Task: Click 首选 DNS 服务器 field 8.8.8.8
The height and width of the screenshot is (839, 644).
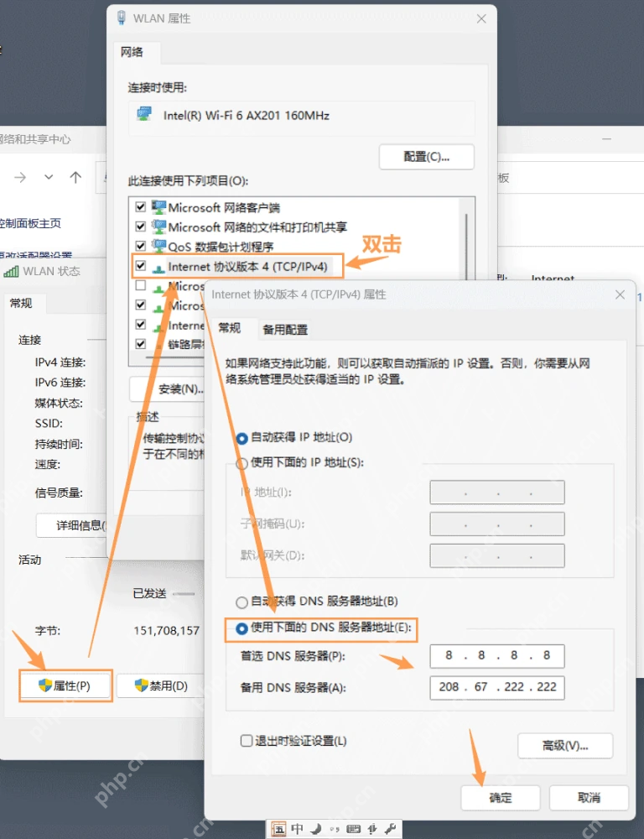Action: click(497, 656)
